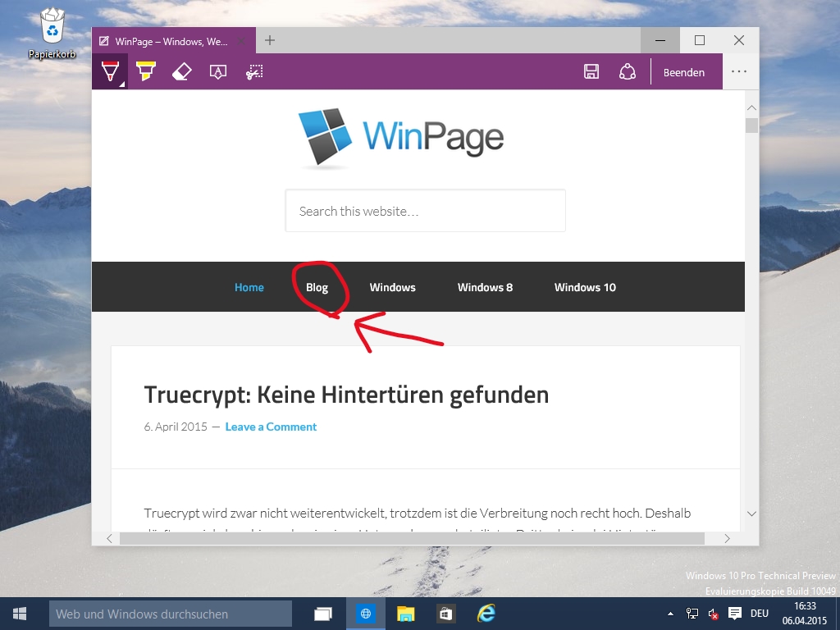This screenshot has height=630, width=840.
Task: Add a typed note with text tool
Action: (x=218, y=72)
